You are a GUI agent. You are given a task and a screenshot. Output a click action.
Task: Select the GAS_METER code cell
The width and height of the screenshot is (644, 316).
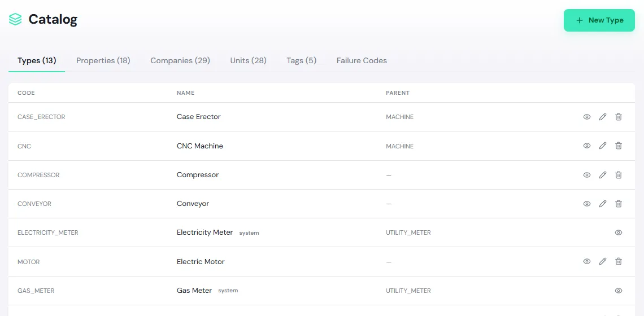[36, 291]
